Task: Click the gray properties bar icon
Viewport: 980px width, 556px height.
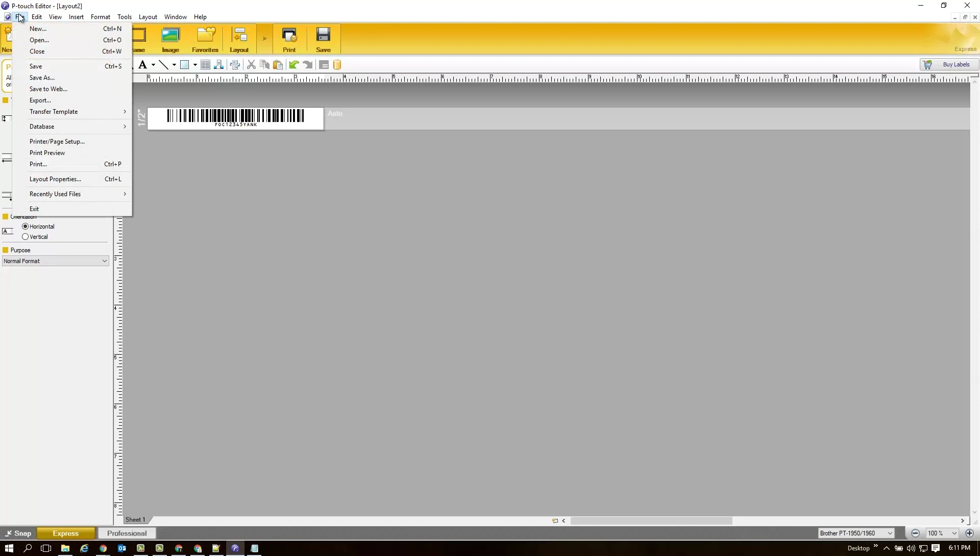Action: [324, 65]
